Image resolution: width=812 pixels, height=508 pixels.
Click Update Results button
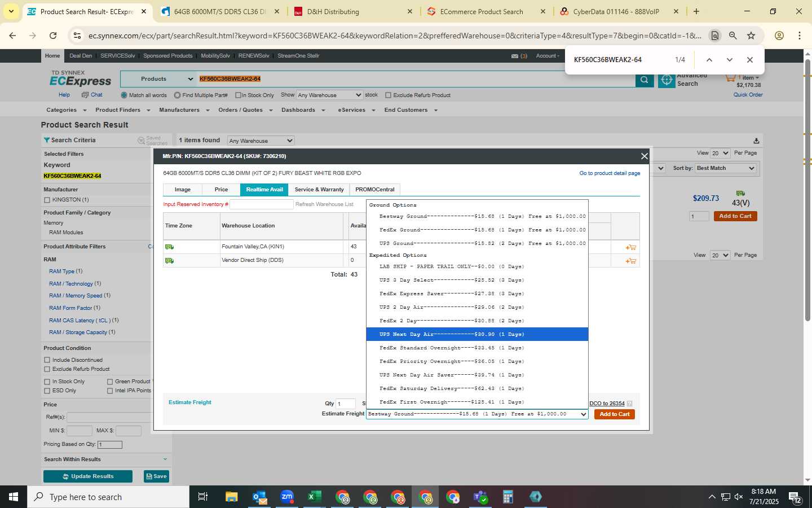(88, 476)
